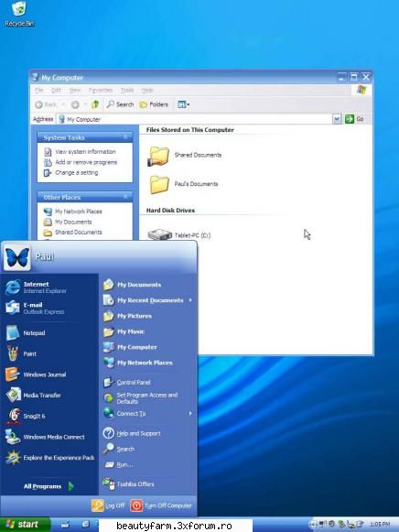Viewport: 399px width, 532px height.
Task: Click the system tray clock
Action: pyautogui.click(x=380, y=525)
